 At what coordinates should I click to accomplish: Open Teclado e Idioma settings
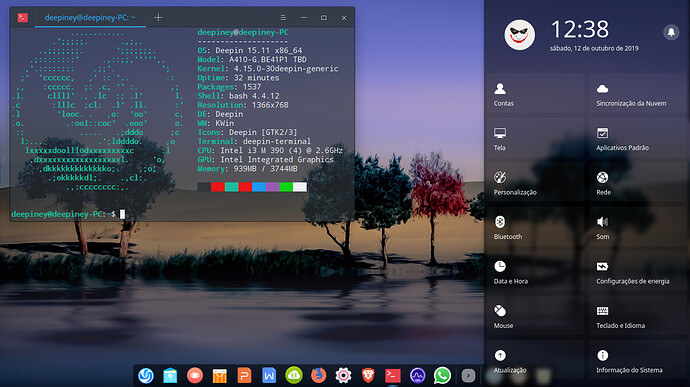tap(637, 317)
